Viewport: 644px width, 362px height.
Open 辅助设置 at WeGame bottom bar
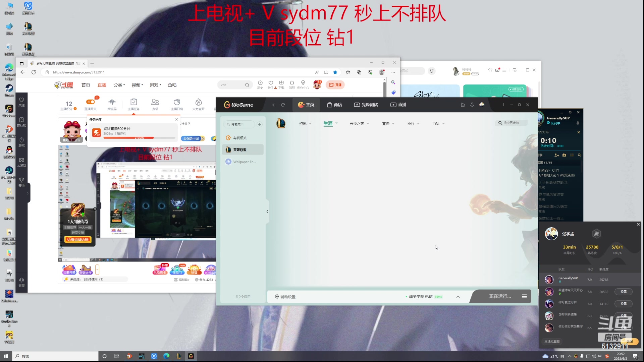(285, 297)
